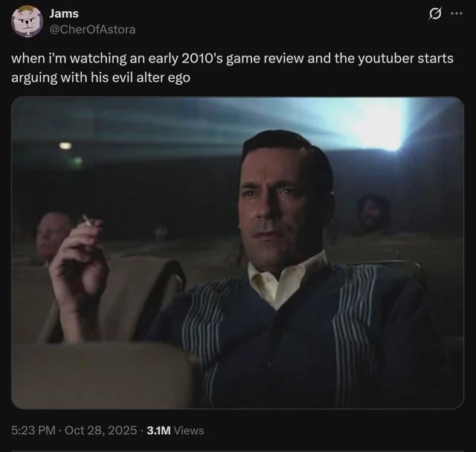Click the Oct 28, 2025 date

coord(102,430)
